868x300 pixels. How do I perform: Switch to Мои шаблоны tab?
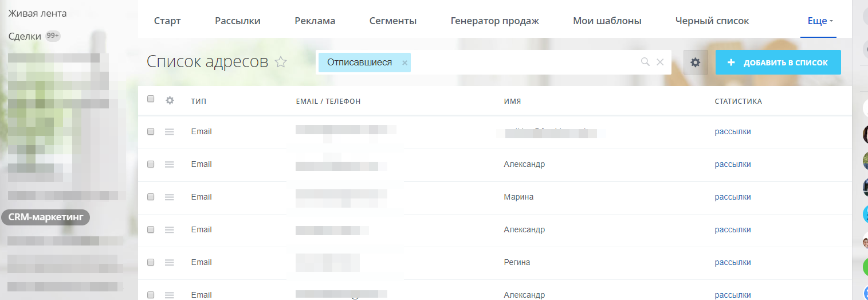pyautogui.click(x=607, y=21)
